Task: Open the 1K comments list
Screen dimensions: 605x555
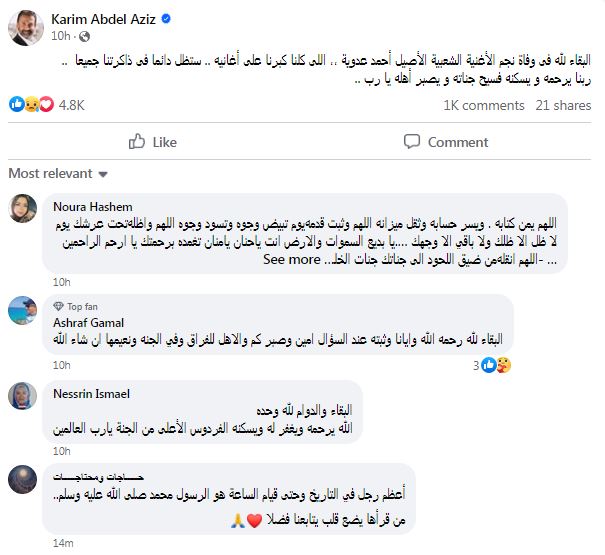Action: [x=484, y=104]
